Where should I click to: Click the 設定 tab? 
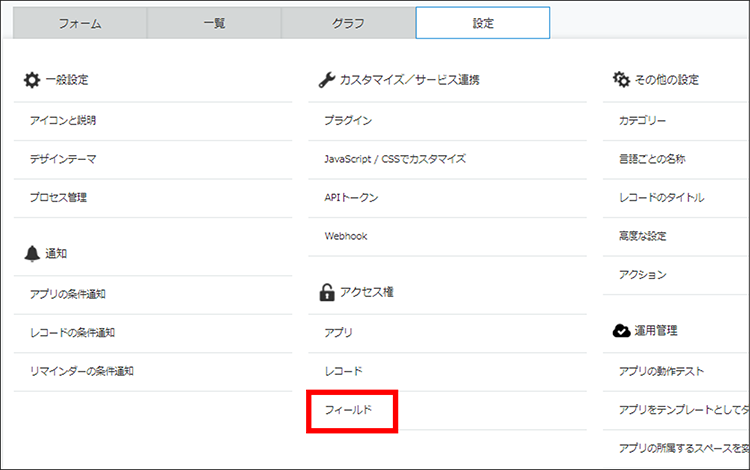[x=482, y=22]
